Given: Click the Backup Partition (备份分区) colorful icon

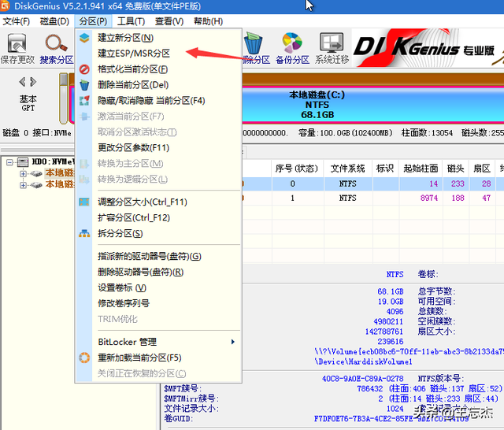Looking at the screenshot, I should click(x=292, y=43).
